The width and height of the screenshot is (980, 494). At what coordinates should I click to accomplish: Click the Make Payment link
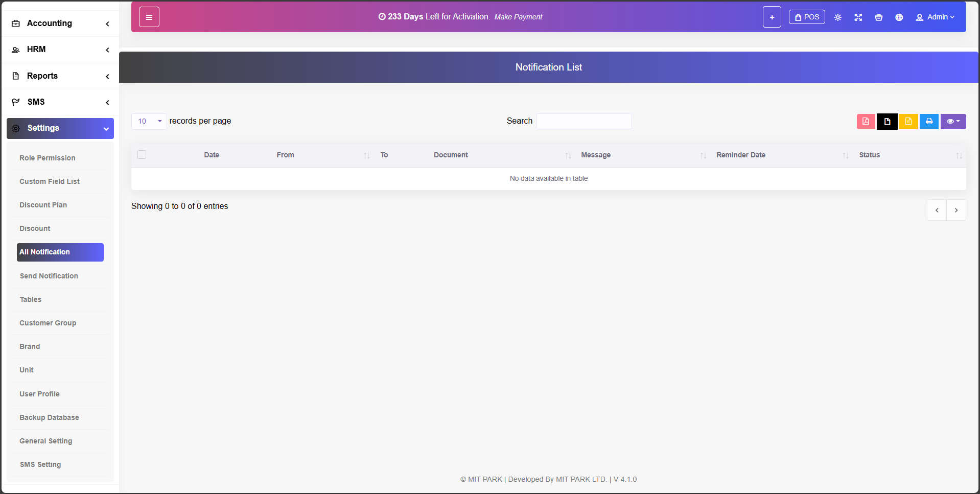[x=518, y=17]
